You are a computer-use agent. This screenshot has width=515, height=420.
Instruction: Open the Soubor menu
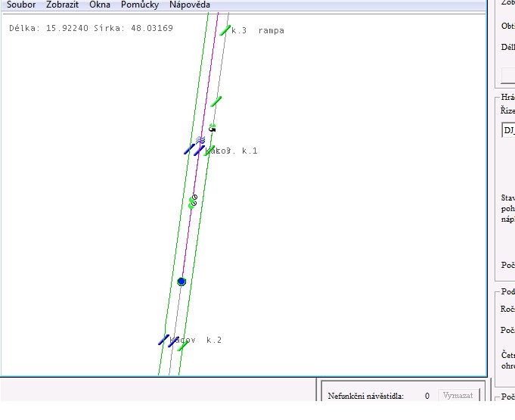pyautogui.click(x=21, y=5)
